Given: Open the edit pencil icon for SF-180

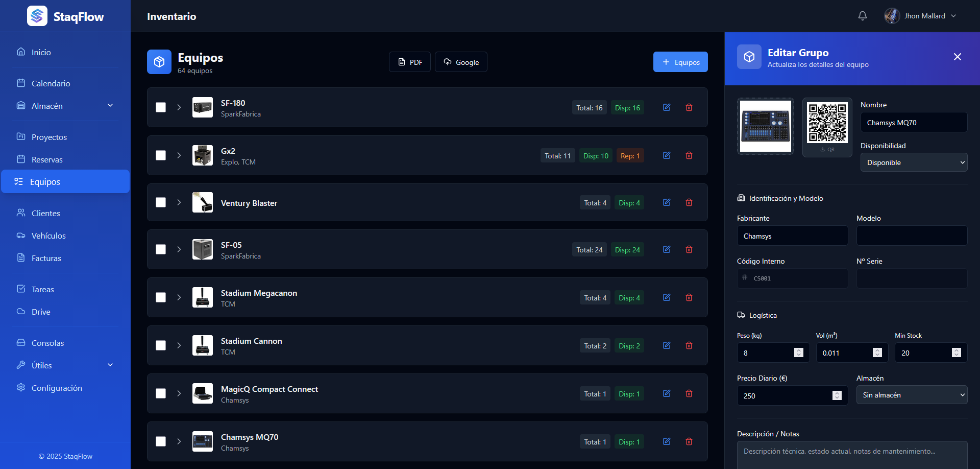Looking at the screenshot, I should [x=667, y=107].
